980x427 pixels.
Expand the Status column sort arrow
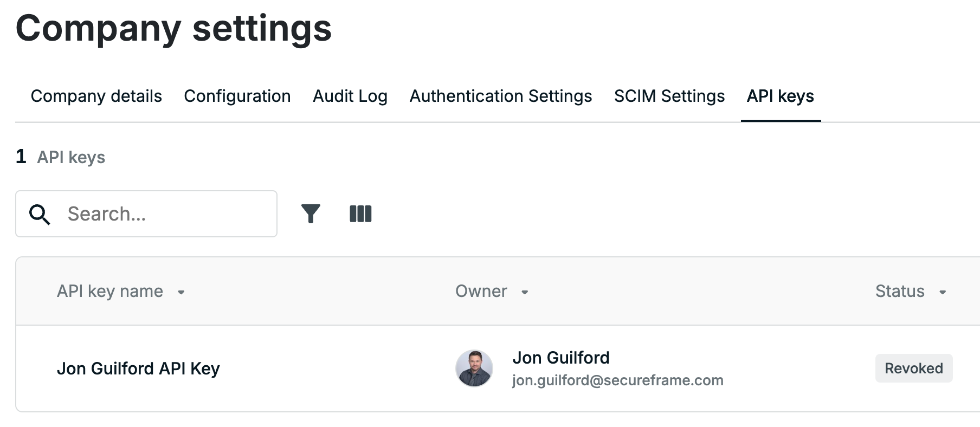pyautogui.click(x=943, y=292)
